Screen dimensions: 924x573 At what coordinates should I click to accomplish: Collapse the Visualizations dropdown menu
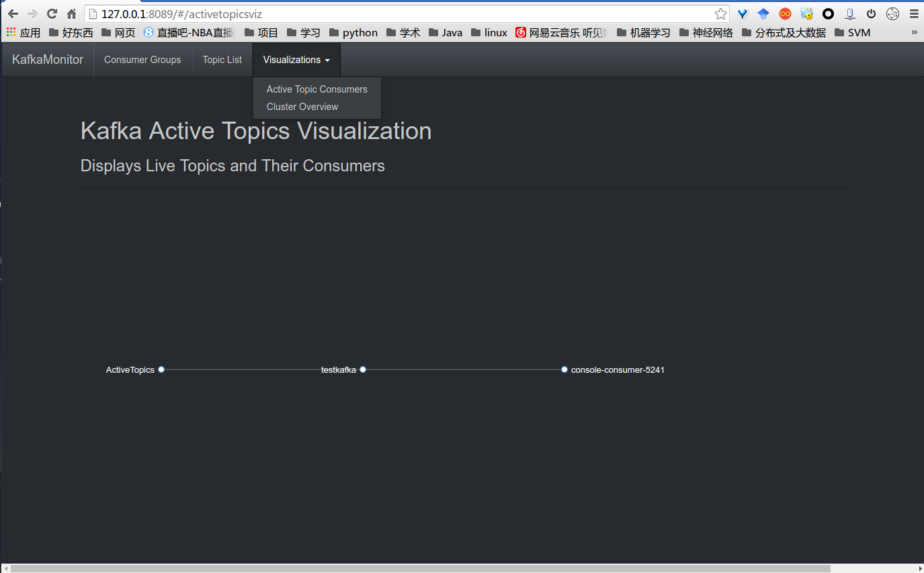click(296, 60)
